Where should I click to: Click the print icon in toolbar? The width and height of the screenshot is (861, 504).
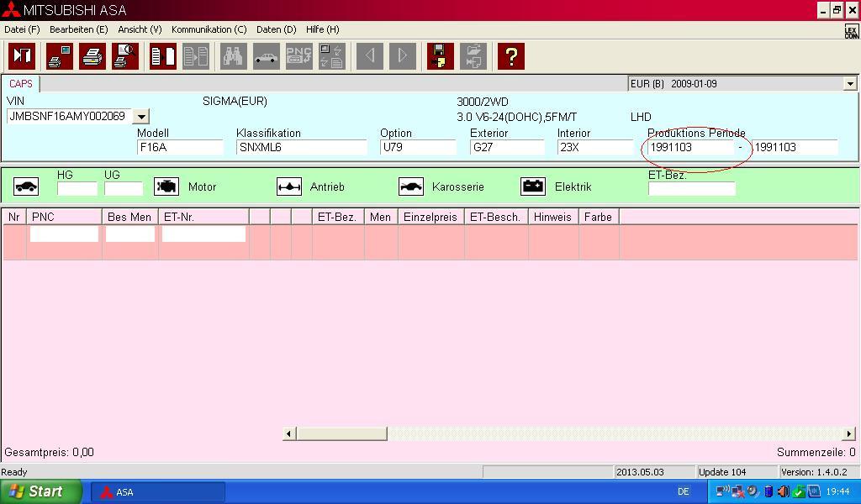92,56
